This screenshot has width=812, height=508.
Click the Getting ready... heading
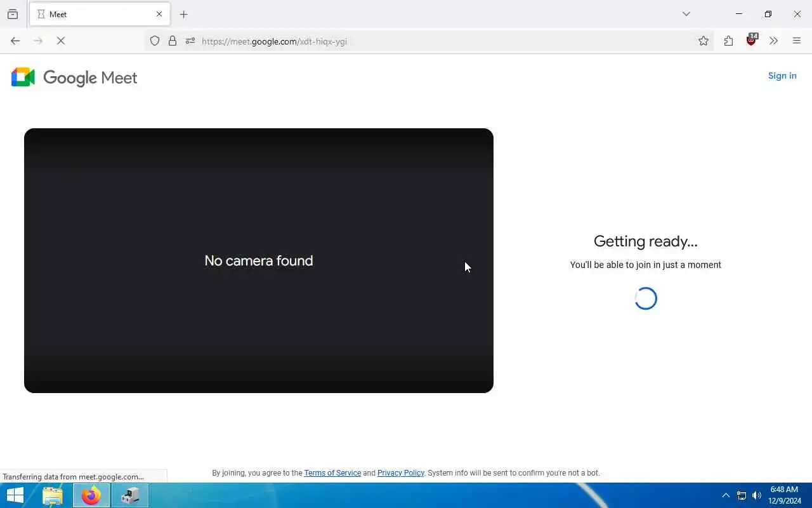(x=646, y=241)
